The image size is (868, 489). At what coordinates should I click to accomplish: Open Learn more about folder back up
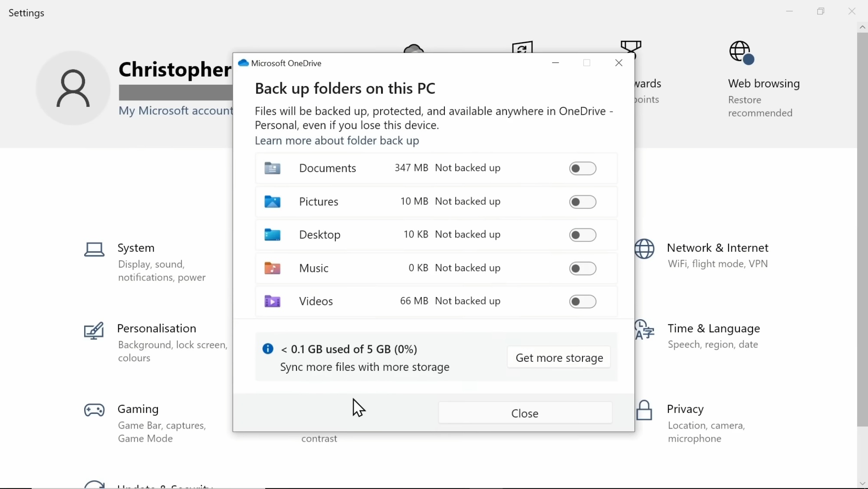(x=337, y=141)
